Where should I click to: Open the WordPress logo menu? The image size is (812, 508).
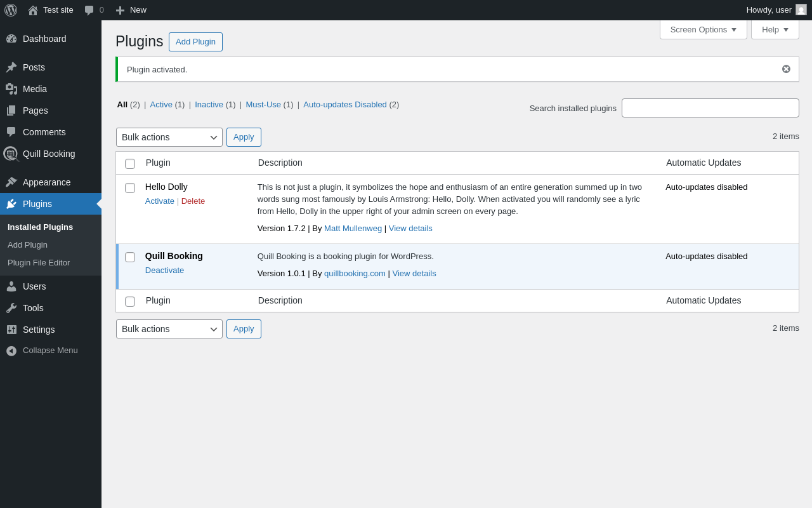[x=11, y=10]
